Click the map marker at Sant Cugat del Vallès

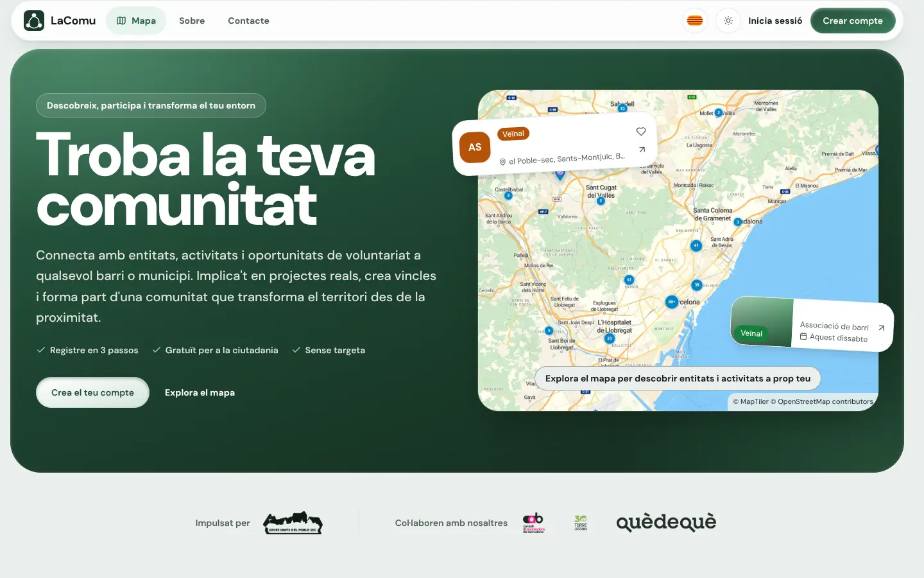coord(601,201)
